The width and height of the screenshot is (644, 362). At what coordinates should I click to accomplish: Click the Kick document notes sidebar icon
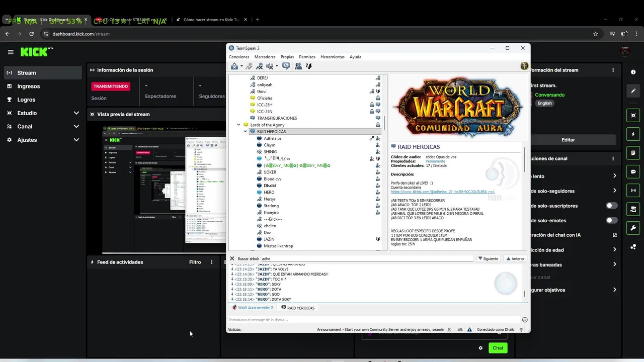click(633, 153)
